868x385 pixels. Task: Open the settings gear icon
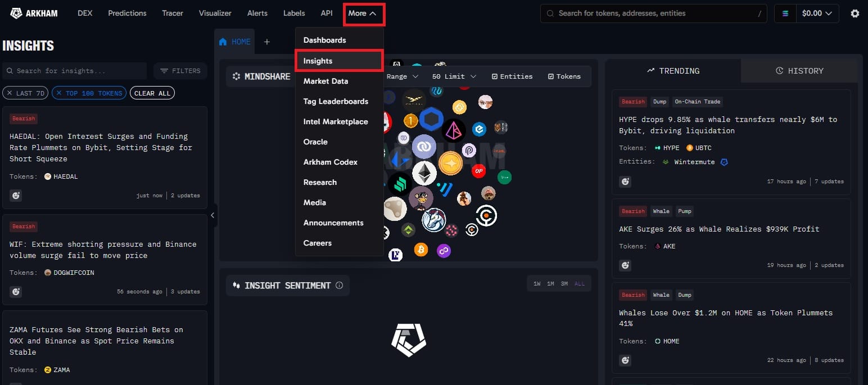(x=855, y=13)
